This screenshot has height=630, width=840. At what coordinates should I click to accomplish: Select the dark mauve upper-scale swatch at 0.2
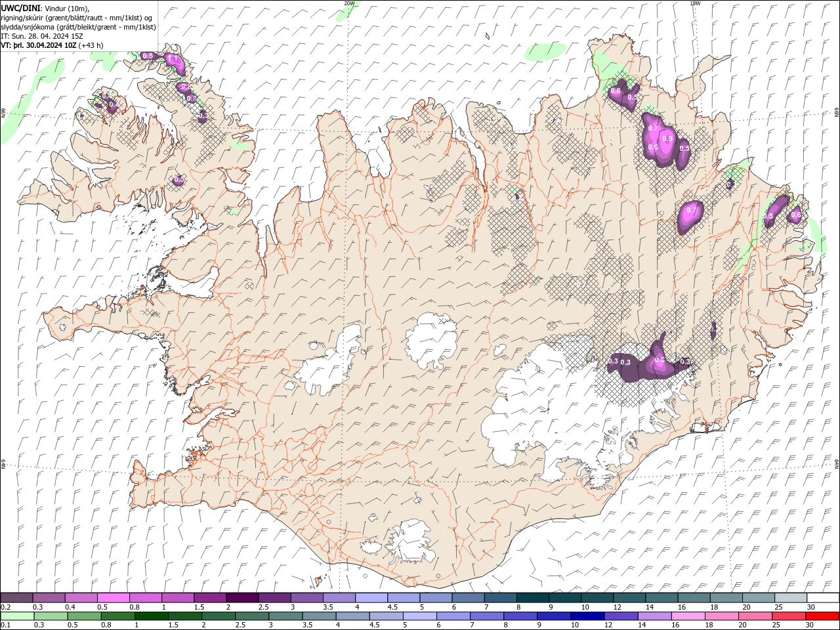[x=16, y=597]
